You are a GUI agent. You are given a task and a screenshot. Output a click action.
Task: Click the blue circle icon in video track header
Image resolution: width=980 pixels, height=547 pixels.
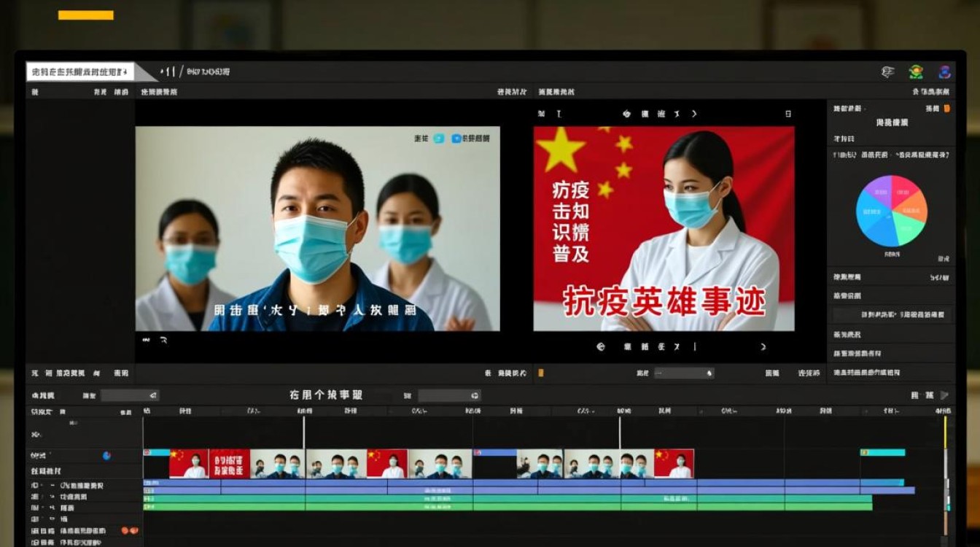[x=106, y=456]
